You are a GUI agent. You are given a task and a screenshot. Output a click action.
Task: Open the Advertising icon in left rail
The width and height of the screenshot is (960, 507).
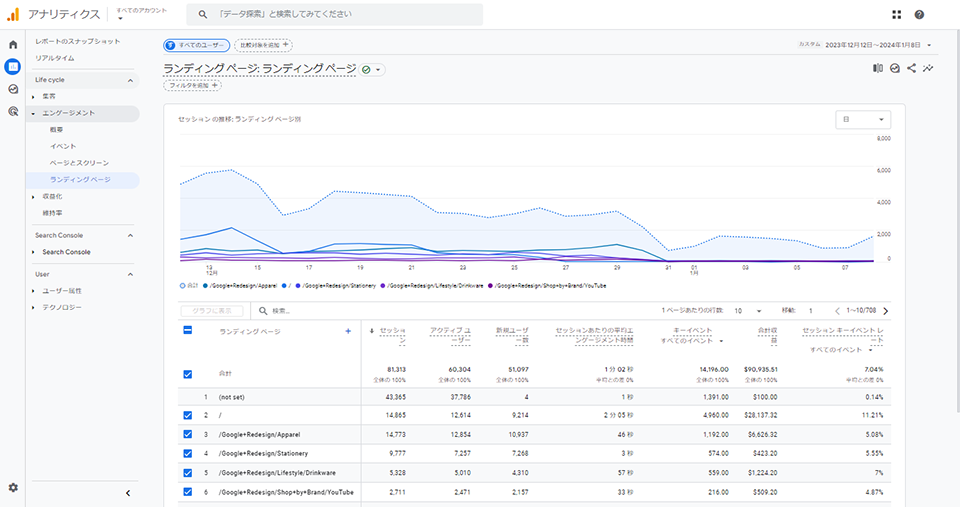click(13, 111)
